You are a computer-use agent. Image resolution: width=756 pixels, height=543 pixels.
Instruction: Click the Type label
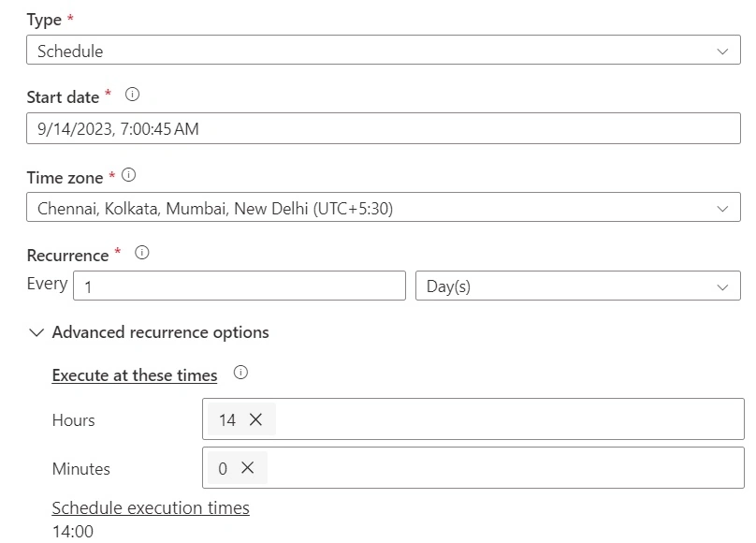click(44, 20)
